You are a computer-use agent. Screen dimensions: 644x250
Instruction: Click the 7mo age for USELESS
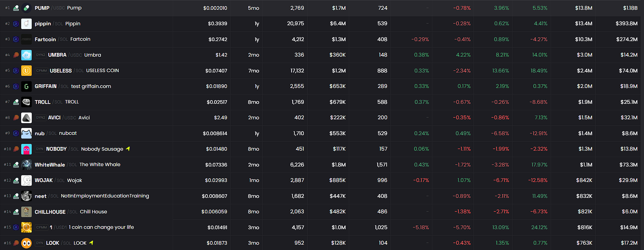[x=254, y=71]
